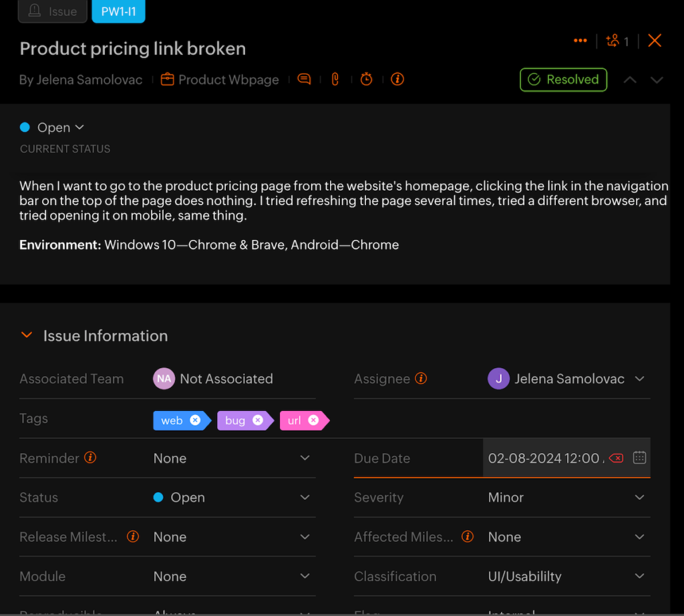Viewport: 684px width, 616px height.
Task: Click the info icon next to Assignee
Action: (421, 378)
